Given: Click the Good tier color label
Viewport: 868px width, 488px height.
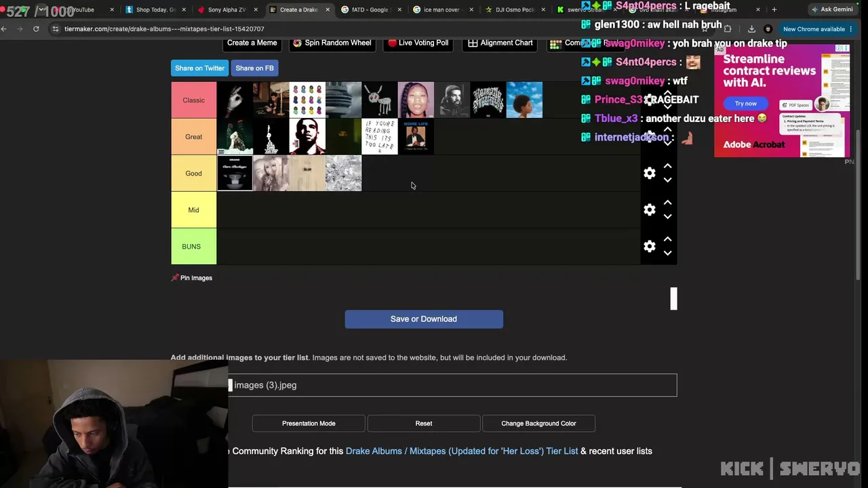Looking at the screenshot, I should click(194, 174).
